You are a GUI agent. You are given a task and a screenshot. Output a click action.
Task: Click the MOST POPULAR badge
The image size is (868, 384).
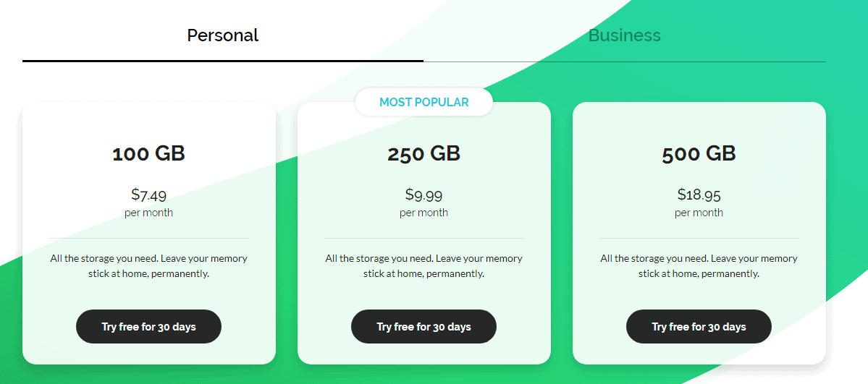[x=424, y=102]
